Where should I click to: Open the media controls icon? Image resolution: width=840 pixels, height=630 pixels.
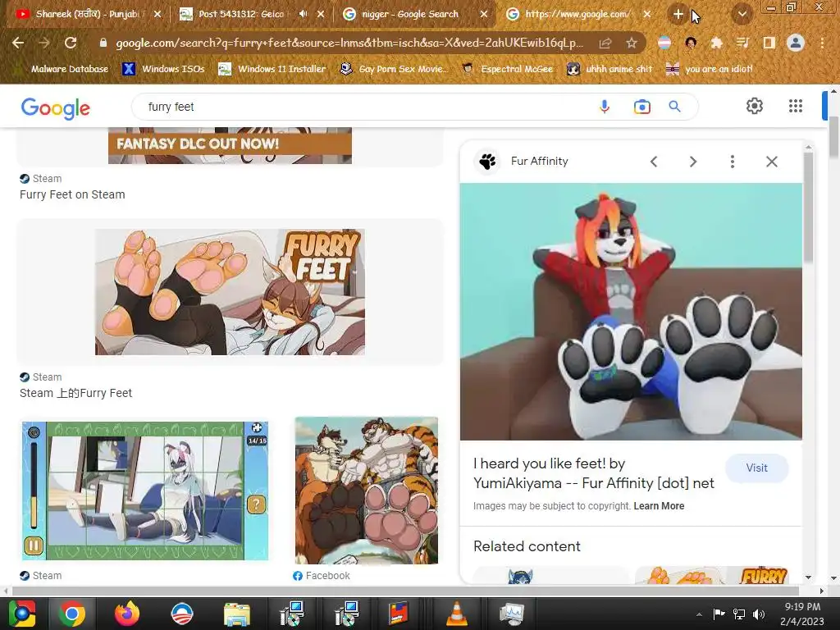pos(742,43)
